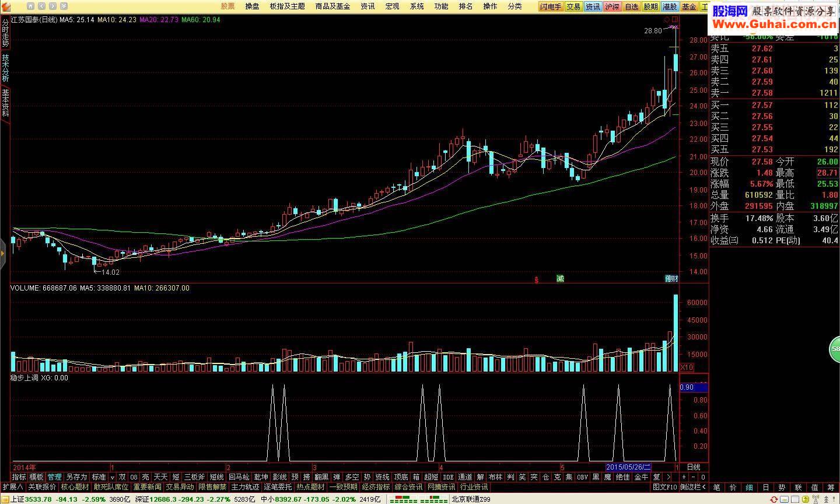
Task: Click the message note icon in status bar
Action: (x=784, y=499)
